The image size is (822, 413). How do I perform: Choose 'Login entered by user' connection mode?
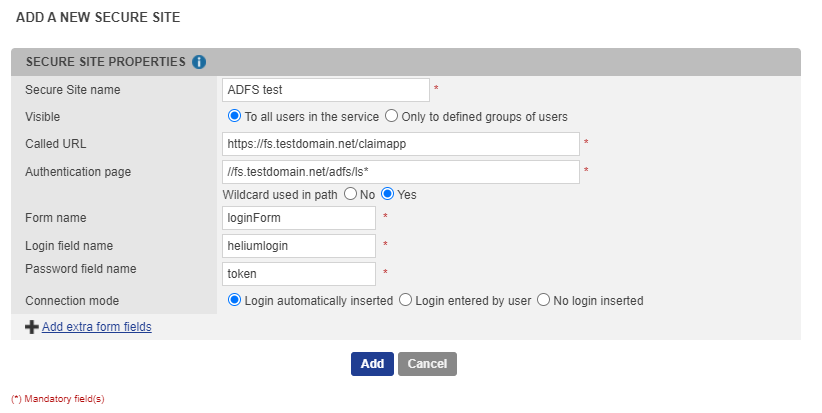point(405,300)
